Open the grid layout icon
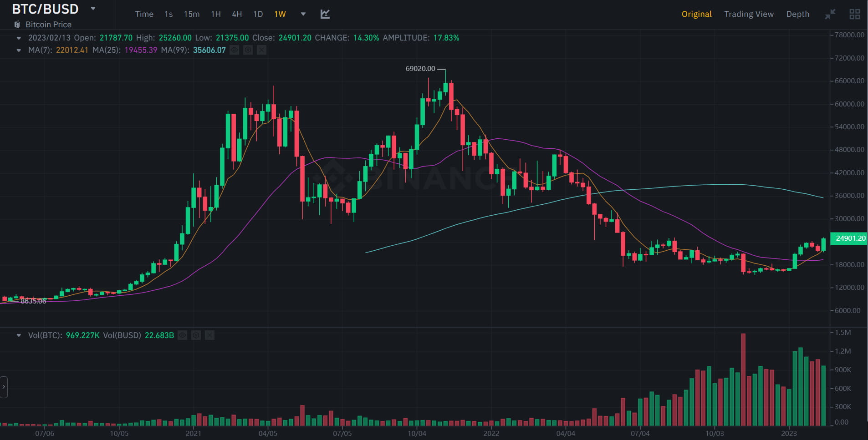Screen dimensions: 868x440 855,14
